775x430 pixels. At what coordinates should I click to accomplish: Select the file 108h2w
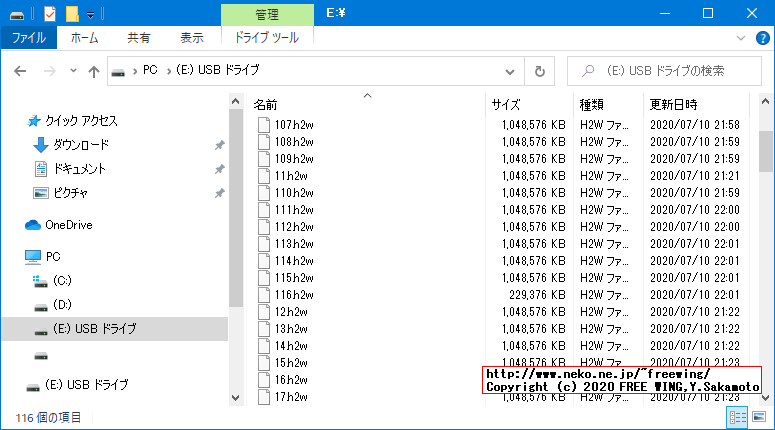coord(294,142)
